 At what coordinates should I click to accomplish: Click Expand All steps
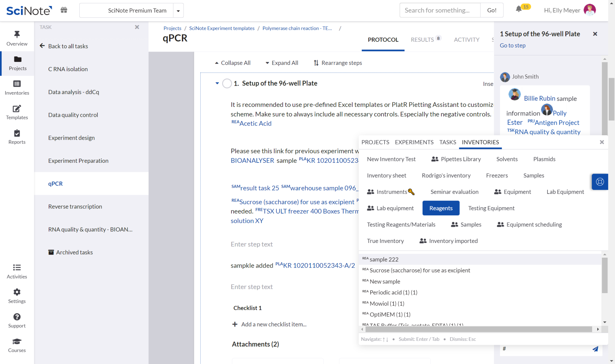tap(281, 63)
